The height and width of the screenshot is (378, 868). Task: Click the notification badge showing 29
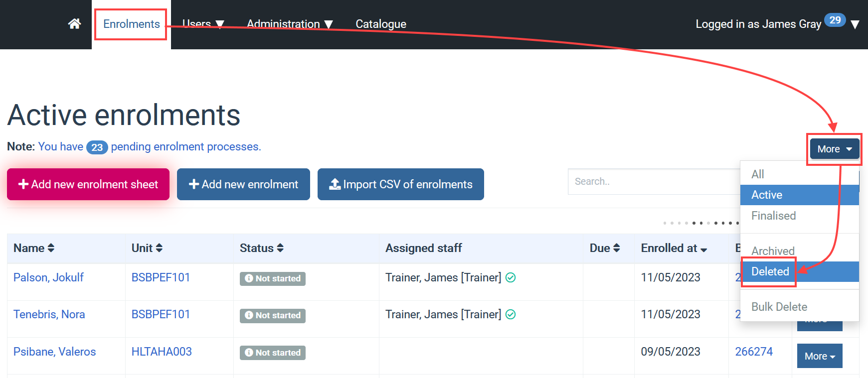(x=835, y=20)
